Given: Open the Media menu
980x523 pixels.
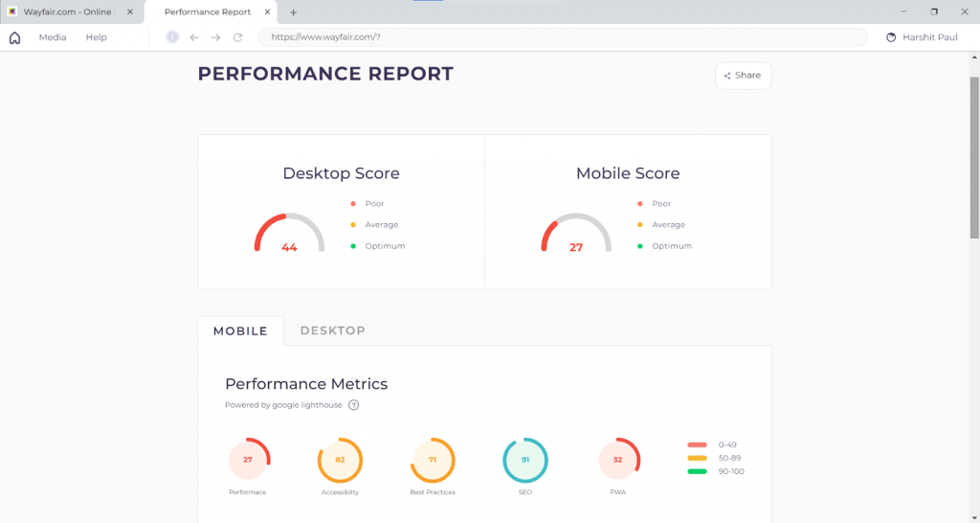Looking at the screenshot, I should pos(53,37).
